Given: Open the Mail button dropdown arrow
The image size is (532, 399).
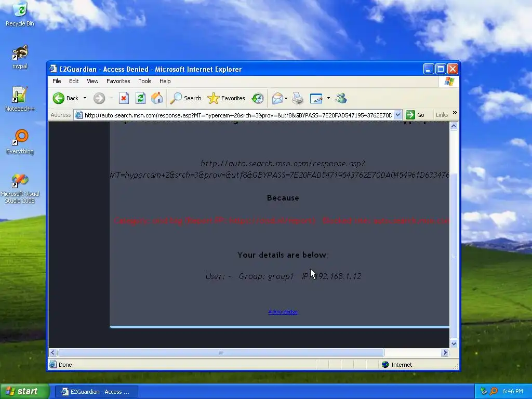Looking at the screenshot, I should [x=286, y=98].
